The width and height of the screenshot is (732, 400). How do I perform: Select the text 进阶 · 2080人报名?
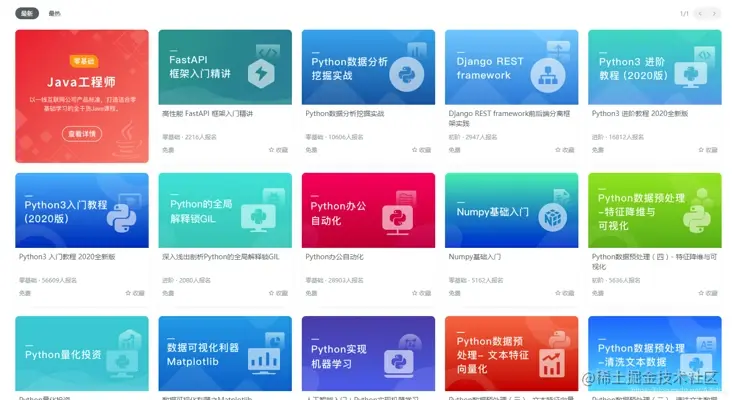tap(186, 281)
